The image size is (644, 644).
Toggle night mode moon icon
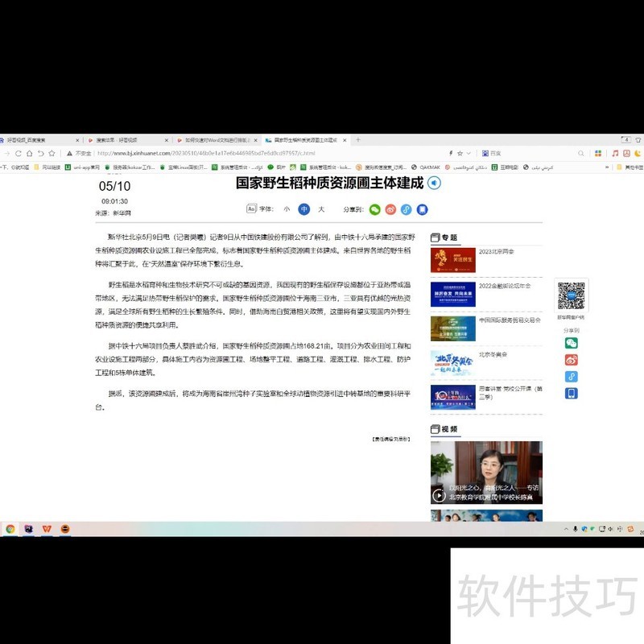(x=638, y=153)
